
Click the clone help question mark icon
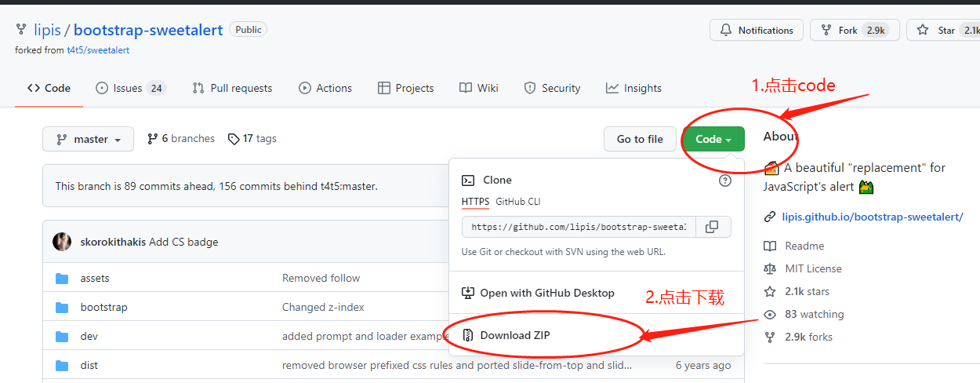point(725,181)
